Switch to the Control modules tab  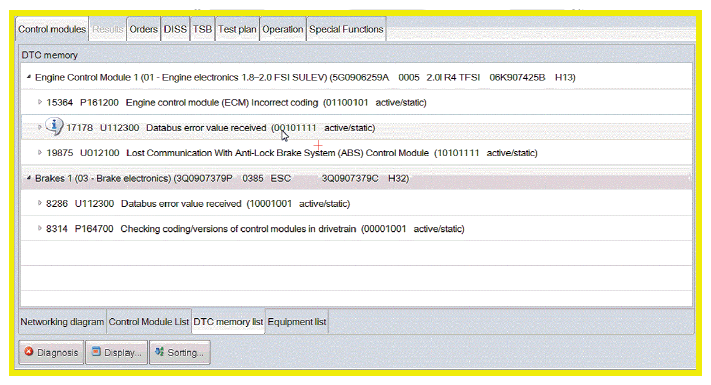[52, 29]
